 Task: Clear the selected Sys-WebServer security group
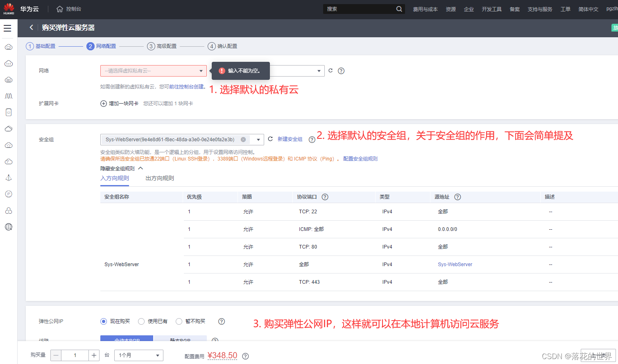coord(243,140)
